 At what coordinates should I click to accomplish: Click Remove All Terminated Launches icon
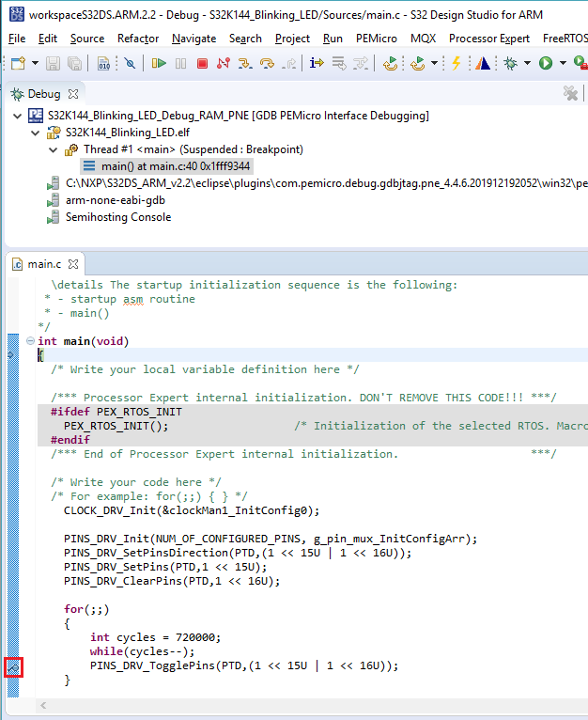tap(570, 93)
